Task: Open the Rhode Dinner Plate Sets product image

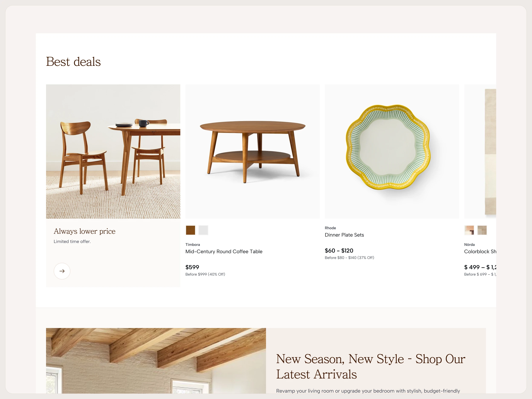Action: click(391, 152)
